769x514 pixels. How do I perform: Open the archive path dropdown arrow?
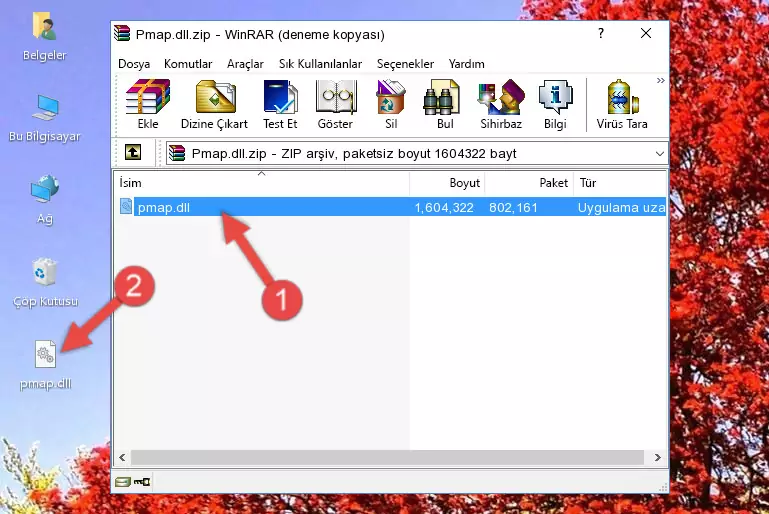(x=660, y=154)
